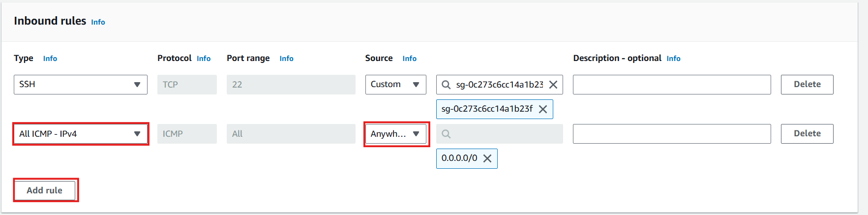Focus the SSH rule source search field
Image resolution: width=868 pixels, height=215 pixels.
pyautogui.click(x=499, y=85)
